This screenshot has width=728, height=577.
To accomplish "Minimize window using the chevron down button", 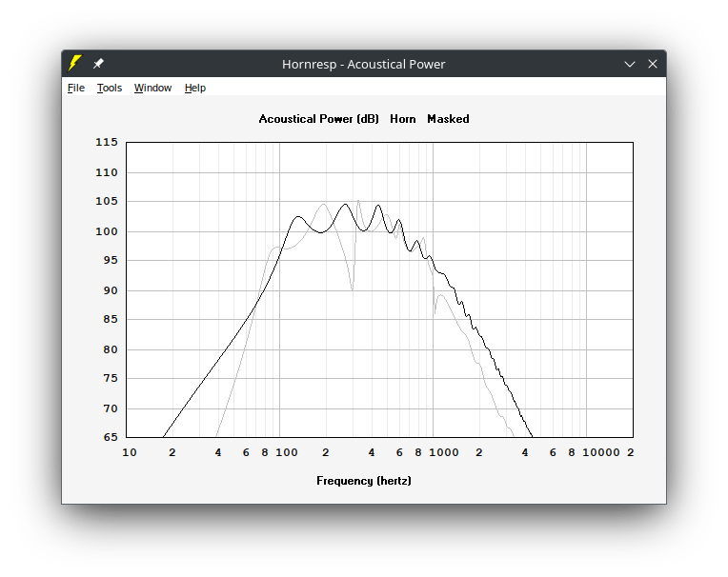I will [x=630, y=64].
